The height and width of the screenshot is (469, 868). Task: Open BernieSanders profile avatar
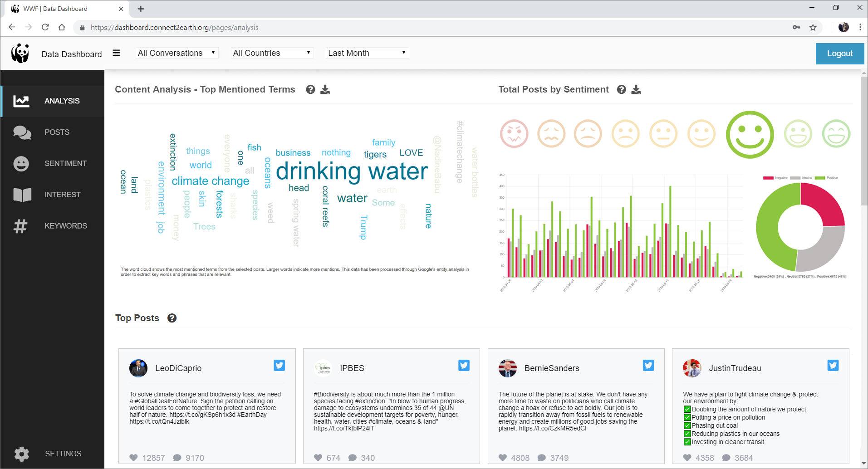(x=508, y=368)
